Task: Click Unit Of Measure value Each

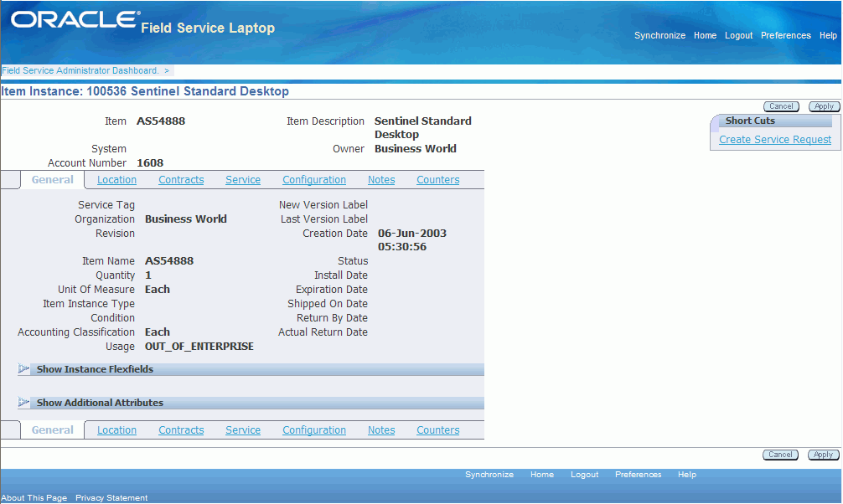Action: 157,290
